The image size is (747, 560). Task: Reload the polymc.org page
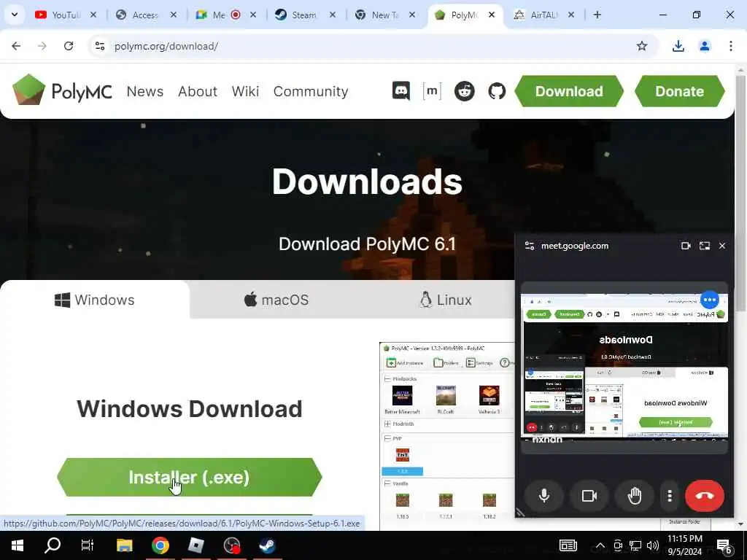[69, 46]
